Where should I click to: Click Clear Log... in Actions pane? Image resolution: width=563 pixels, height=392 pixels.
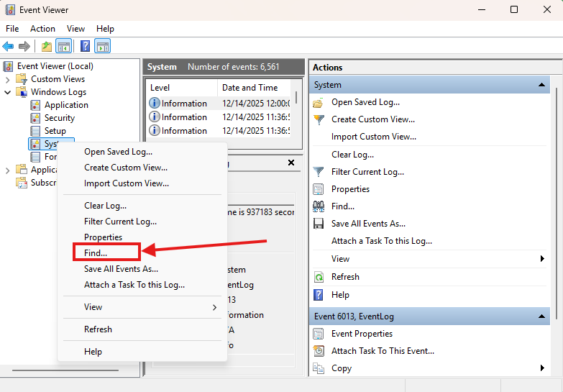pos(352,155)
